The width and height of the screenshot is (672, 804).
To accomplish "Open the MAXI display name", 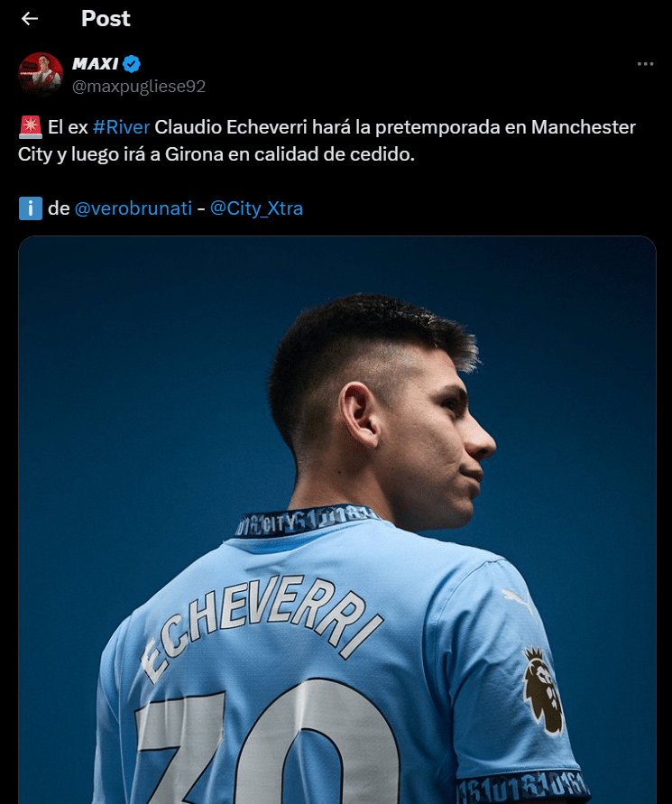I will point(96,63).
